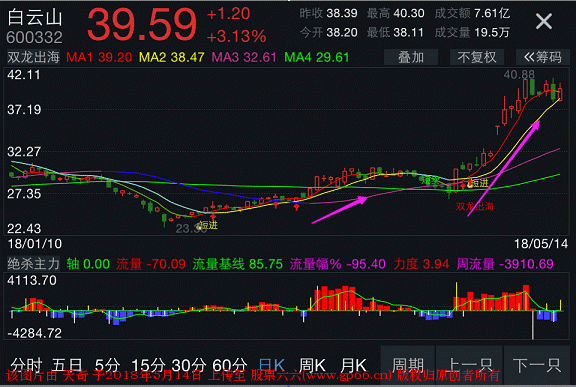Screen dimensions: 576x387
Task: Switch to the 月K monthly chart
Action: pyautogui.click(x=353, y=365)
